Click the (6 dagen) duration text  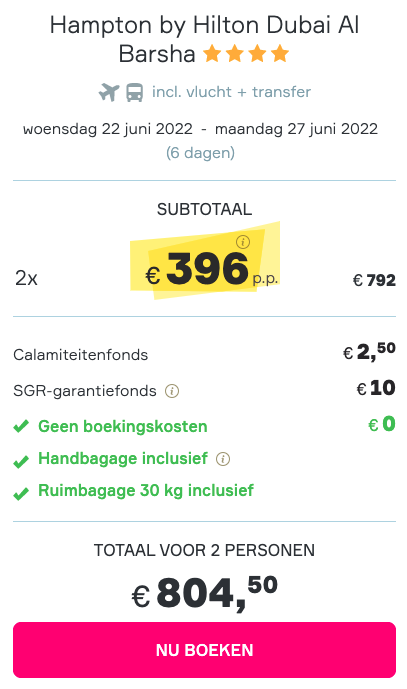[200, 153]
